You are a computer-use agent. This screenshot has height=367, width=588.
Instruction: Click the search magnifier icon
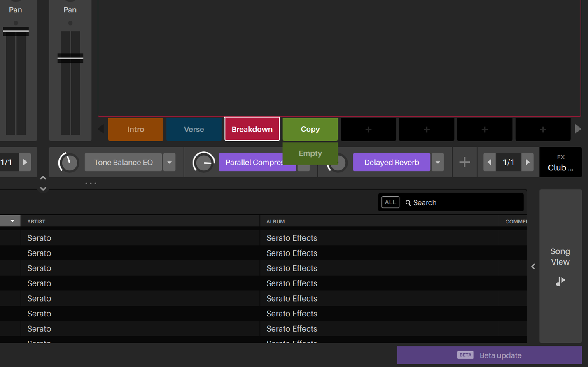(408, 202)
